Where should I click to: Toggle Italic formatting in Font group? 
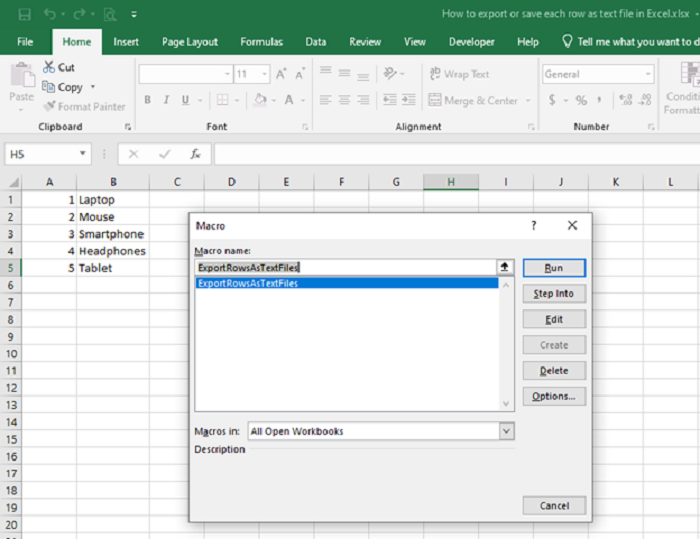click(x=165, y=100)
